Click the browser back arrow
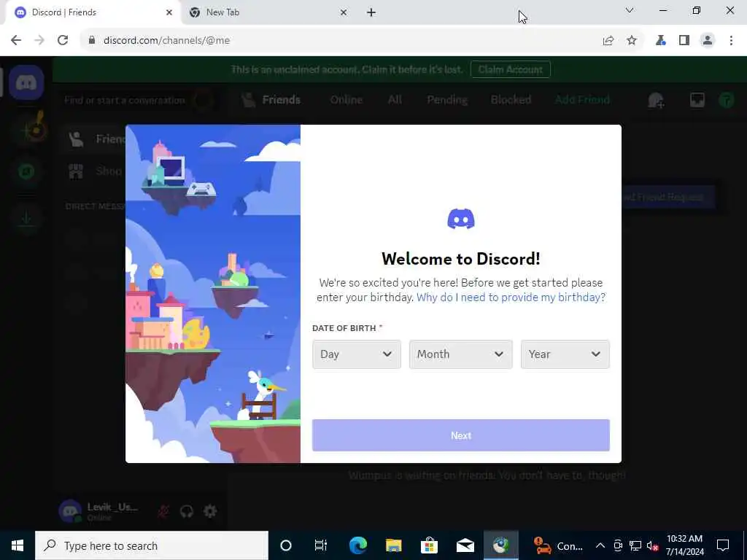Image resolution: width=747 pixels, height=560 pixels. (16, 41)
